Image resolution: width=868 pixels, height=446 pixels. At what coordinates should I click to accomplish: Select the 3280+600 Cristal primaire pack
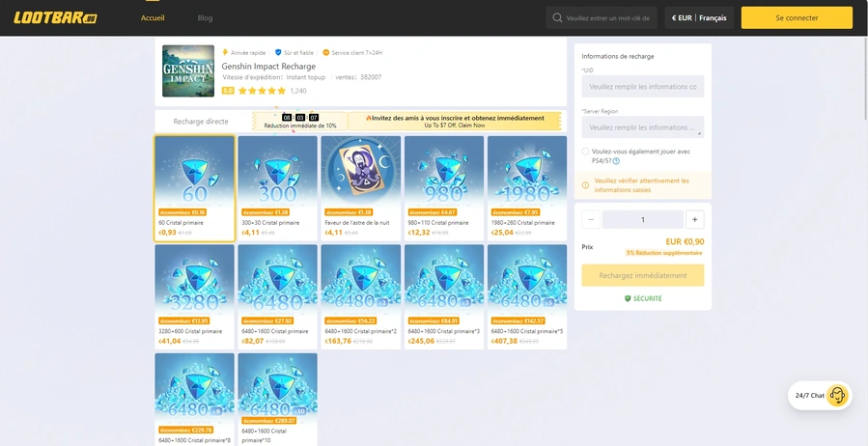click(x=194, y=297)
